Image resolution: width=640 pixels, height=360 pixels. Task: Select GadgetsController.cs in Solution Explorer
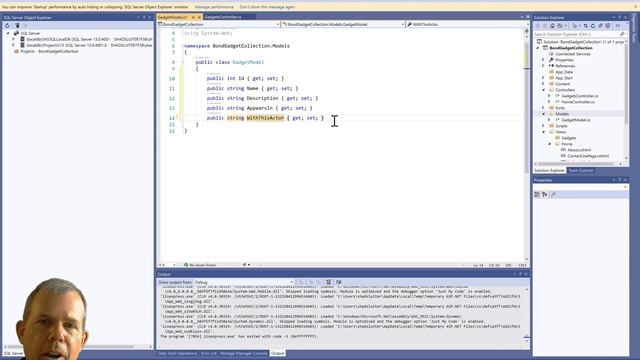pos(576,96)
